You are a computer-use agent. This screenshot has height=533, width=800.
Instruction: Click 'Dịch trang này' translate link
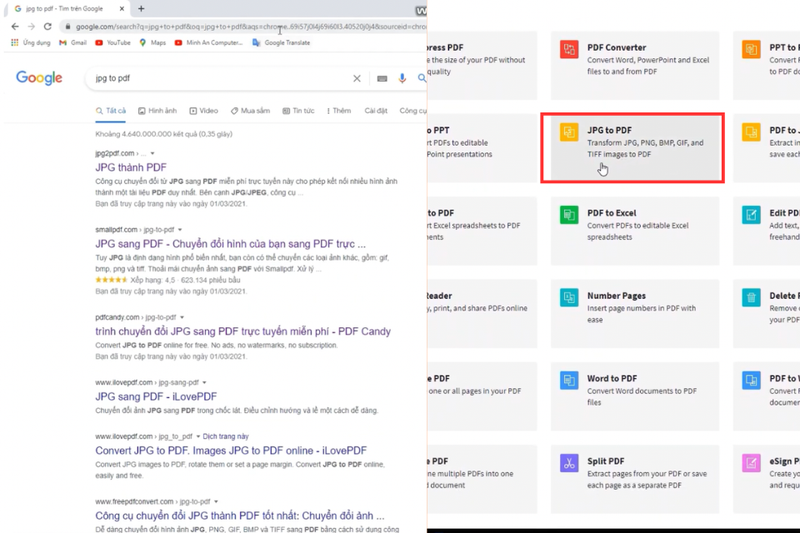226,437
